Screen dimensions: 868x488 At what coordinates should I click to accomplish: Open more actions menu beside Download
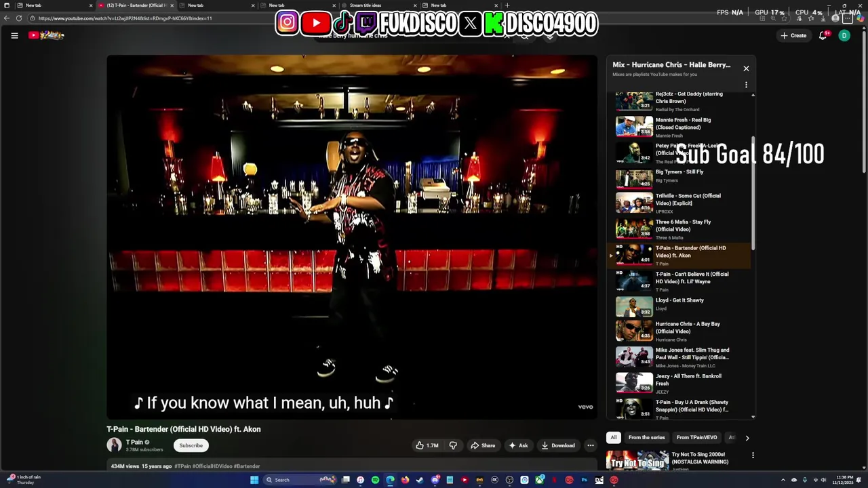(x=591, y=445)
